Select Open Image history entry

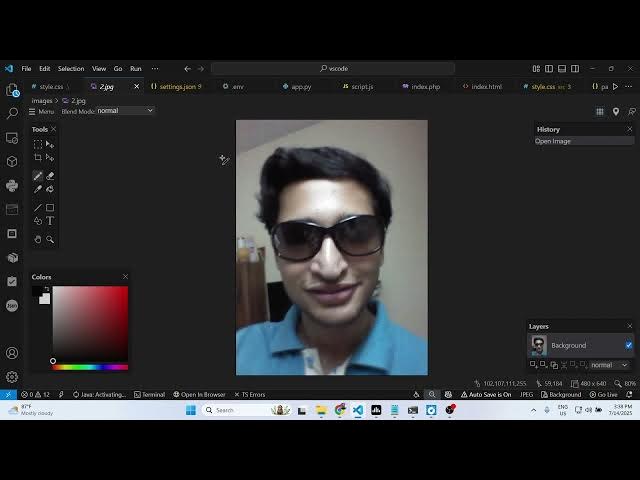coord(584,141)
